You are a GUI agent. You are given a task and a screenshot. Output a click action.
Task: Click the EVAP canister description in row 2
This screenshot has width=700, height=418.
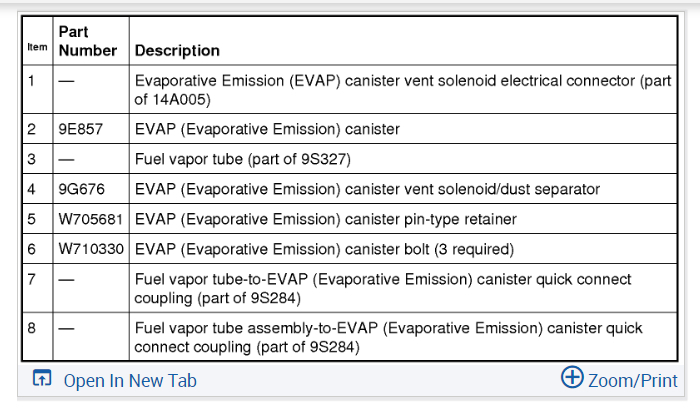coord(267,129)
